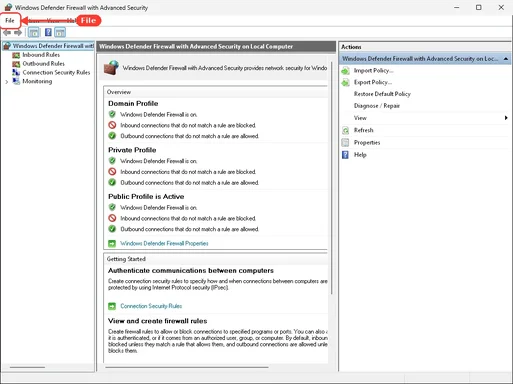513x384 pixels.
Task: Maximize the firewall window
Action: coord(479,7)
